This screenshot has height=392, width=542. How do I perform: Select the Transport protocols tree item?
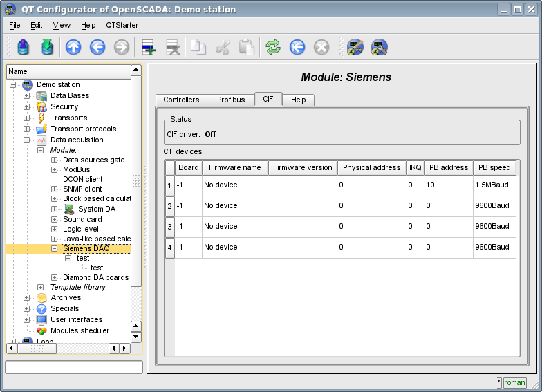tap(83, 129)
